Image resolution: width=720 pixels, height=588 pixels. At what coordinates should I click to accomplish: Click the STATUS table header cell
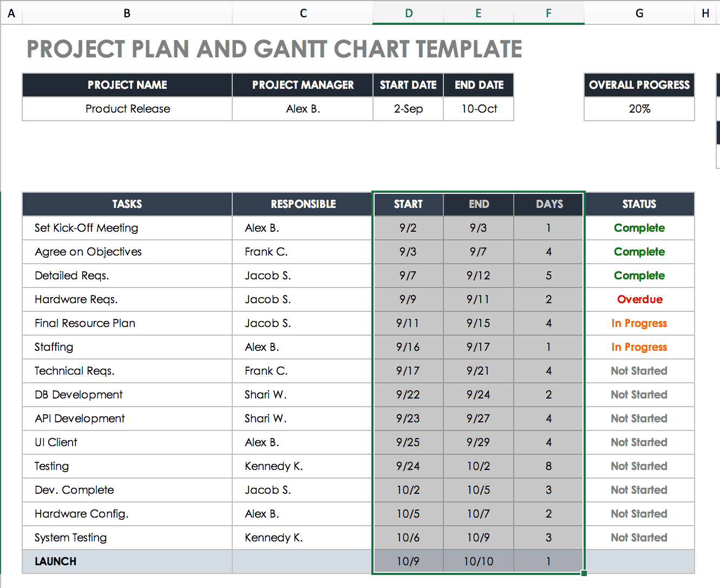(x=639, y=204)
